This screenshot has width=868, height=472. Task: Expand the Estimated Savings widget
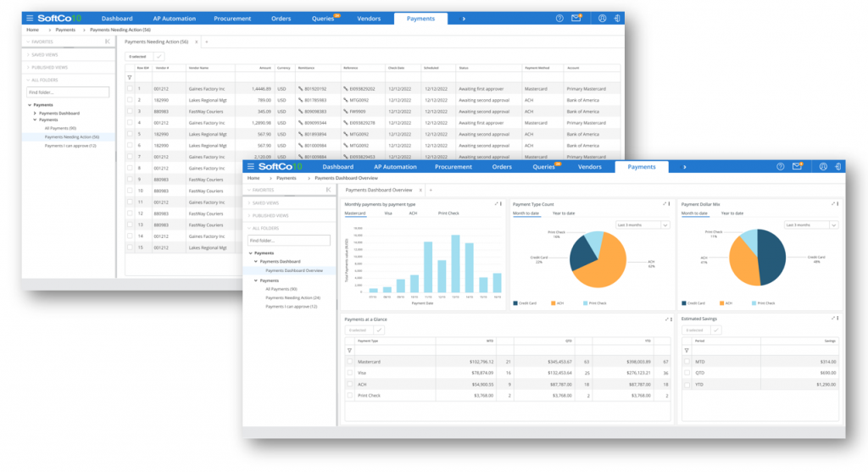pyautogui.click(x=832, y=318)
